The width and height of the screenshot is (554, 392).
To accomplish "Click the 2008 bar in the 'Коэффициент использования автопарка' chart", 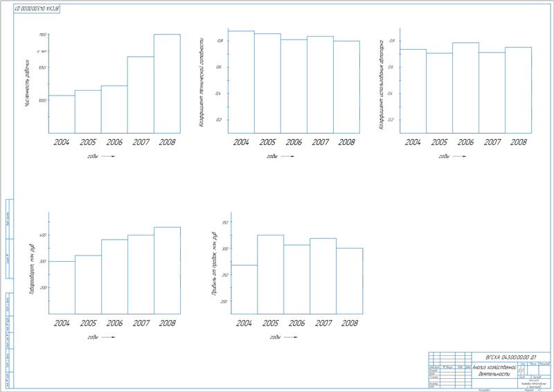I will click(518, 90).
